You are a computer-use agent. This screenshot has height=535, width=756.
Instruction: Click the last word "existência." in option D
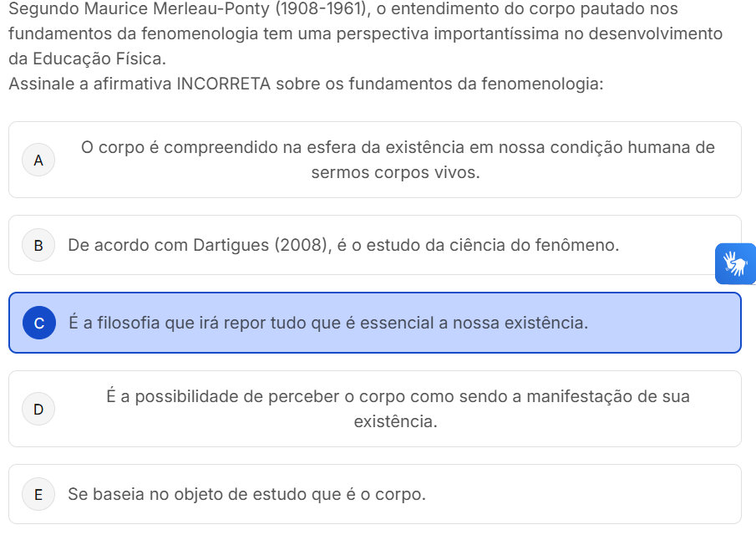(395, 421)
